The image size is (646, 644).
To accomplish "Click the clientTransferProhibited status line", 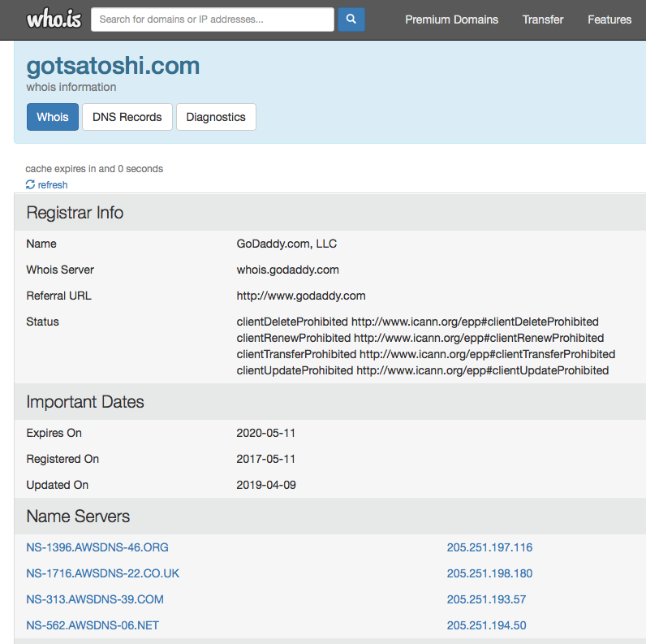I will pos(425,354).
